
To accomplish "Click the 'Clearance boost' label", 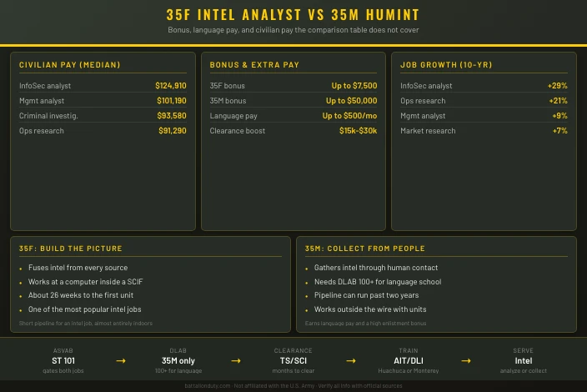I will 237,131.
